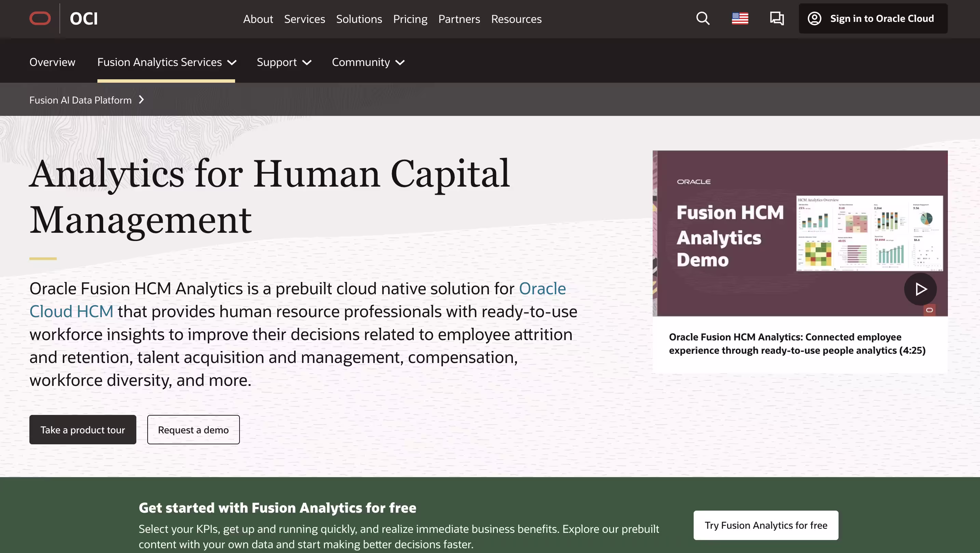980x553 pixels.
Task: Click the Request a demo button
Action: (193, 429)
